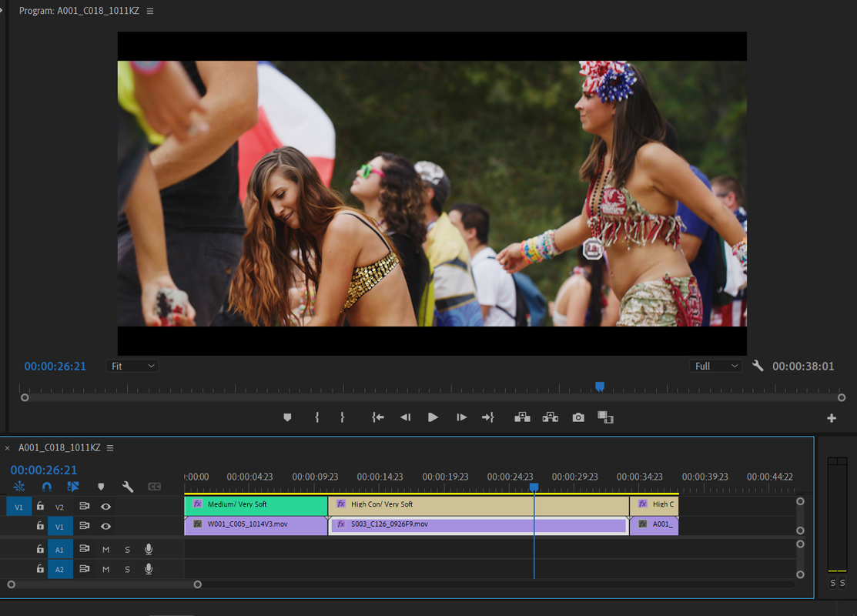Screen dimensions: 857x616
Task: Export a frame with the camera icon
Action: click(x=578, y=417)
